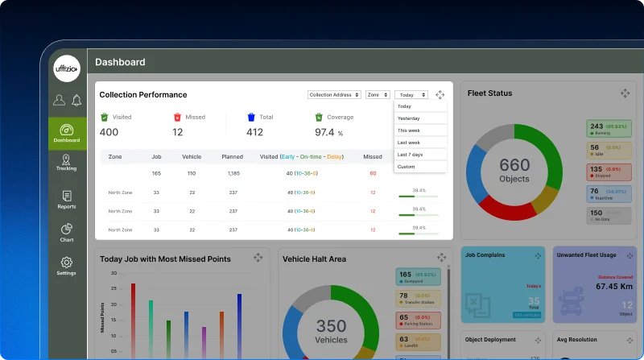Viewport: 644px width, 360px height.
Task: Open the Collection Address dropdown
Action: (x=334, y=95)
